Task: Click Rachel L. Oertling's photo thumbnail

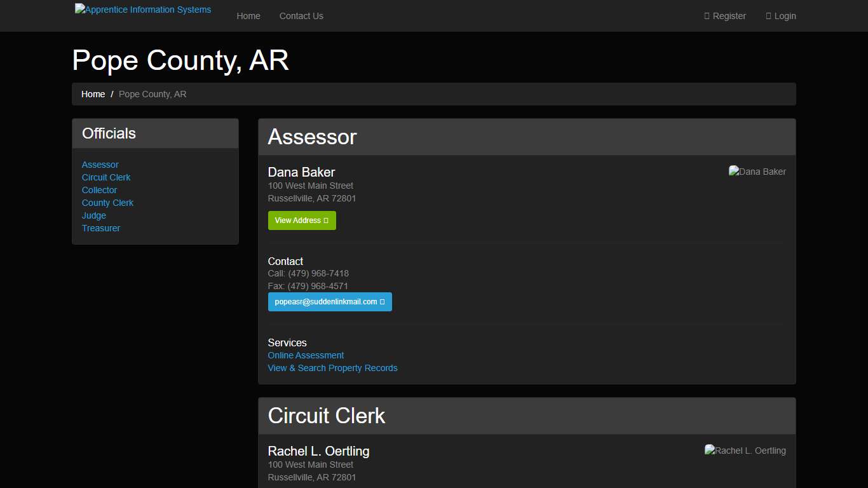Action: pos(745,451)
